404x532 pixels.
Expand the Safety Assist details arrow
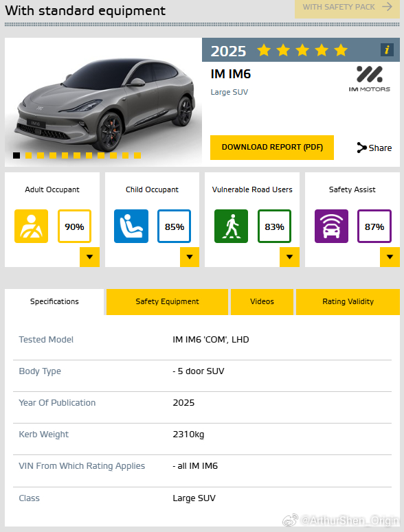[x=390, y=257]
